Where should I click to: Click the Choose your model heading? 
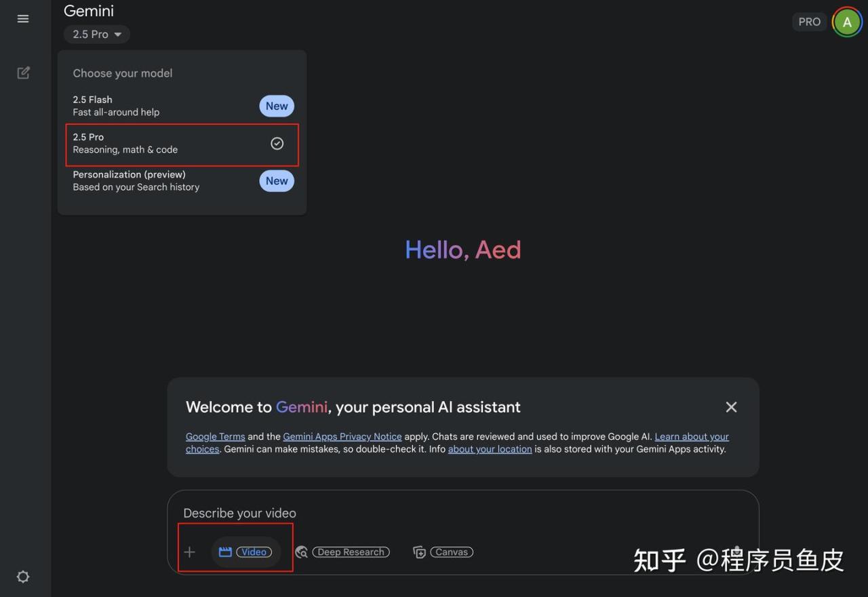click(x=123, y=73)
